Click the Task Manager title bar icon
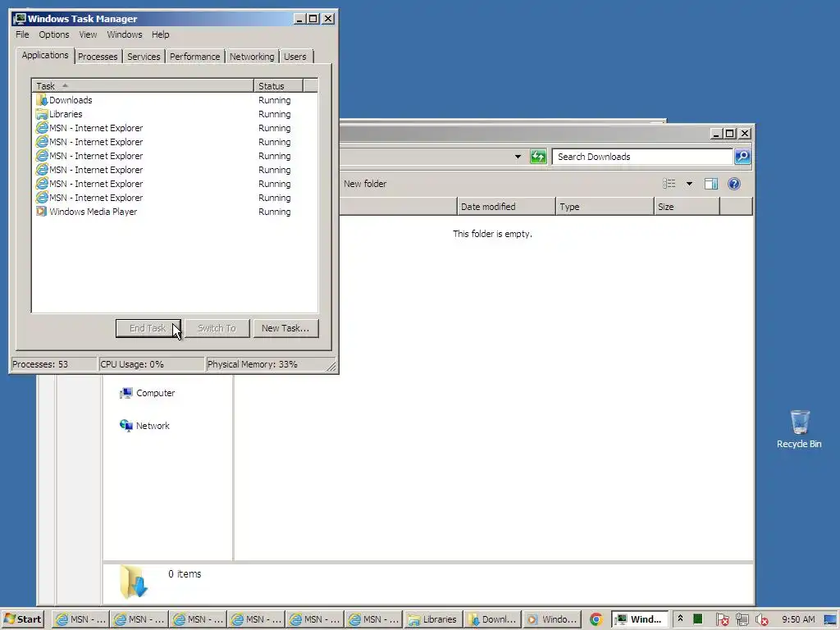The width and height of the screenshot is (840, 630). [x=20, y=19]
